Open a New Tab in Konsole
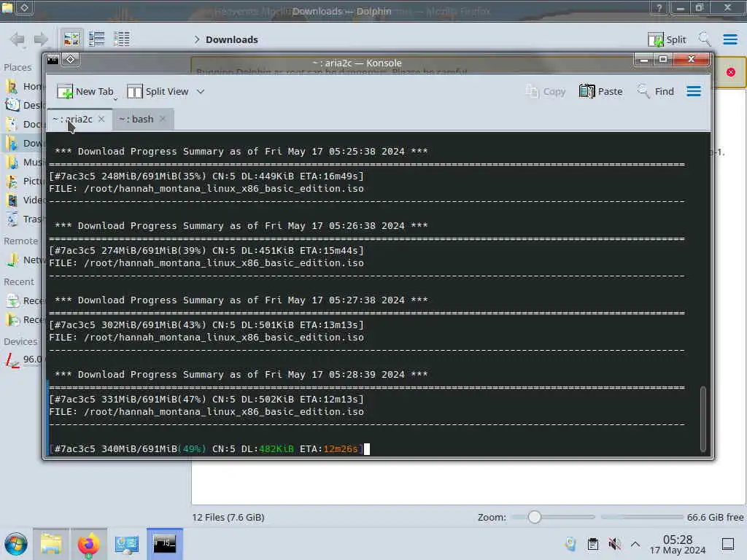The image size is (747, 560). 85,91
